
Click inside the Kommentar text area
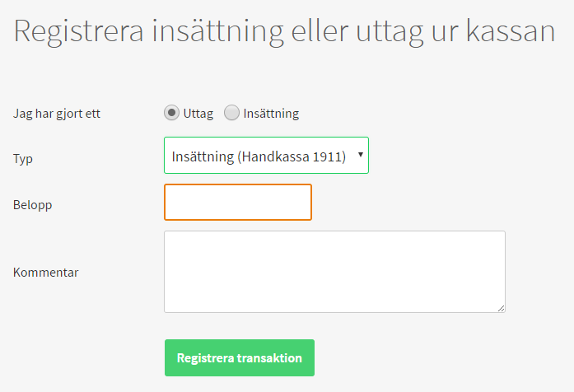pyautogui.click(x=334, y=272)
